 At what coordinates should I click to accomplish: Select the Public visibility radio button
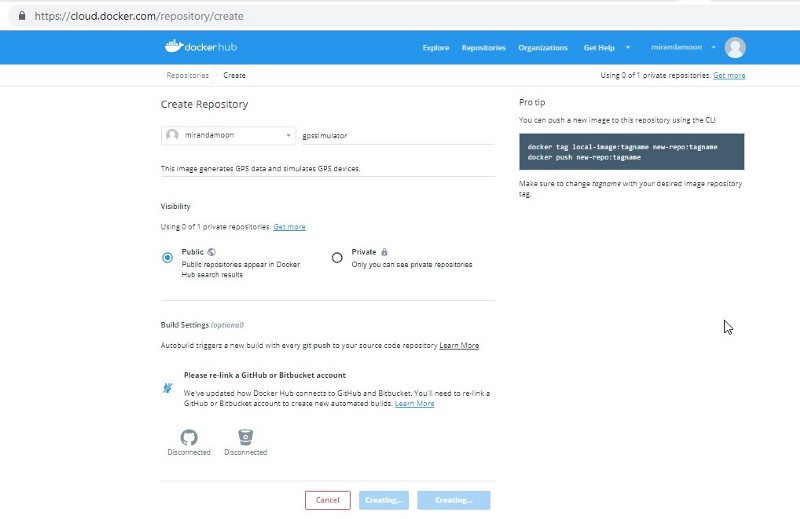click(x=167, y=258)
